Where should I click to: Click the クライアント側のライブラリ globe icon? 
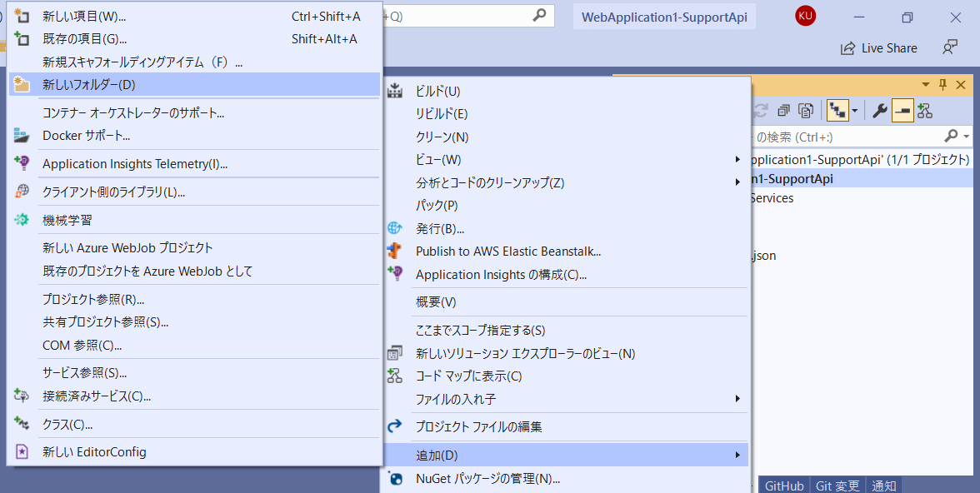pyautogui.click(x=22, y=192)
